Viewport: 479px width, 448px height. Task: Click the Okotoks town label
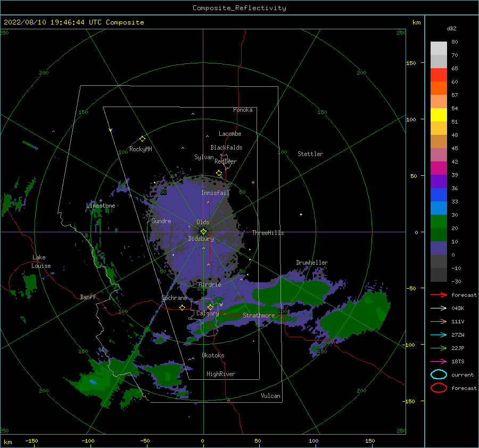(213, 355)
